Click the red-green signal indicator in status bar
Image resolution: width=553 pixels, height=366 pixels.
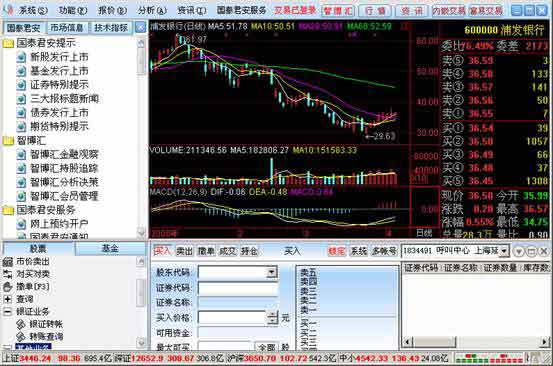pos(489,359)
